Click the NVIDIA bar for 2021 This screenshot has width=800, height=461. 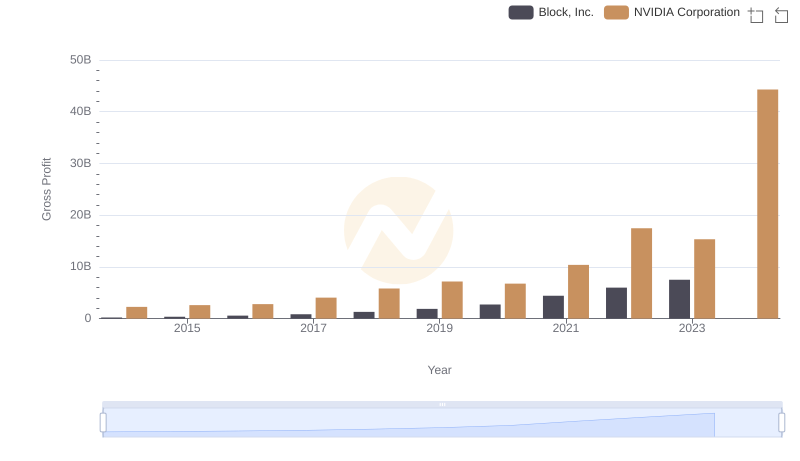(578, 292)
